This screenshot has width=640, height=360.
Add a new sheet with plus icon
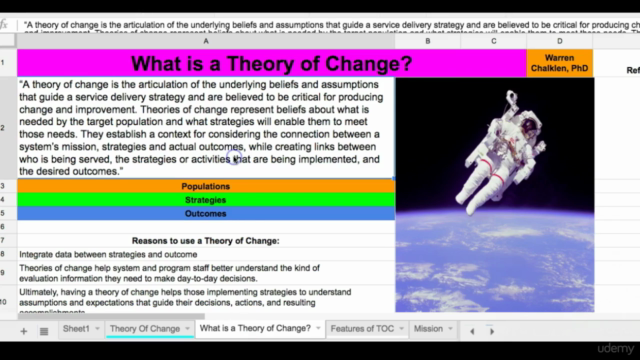point(24,331)
